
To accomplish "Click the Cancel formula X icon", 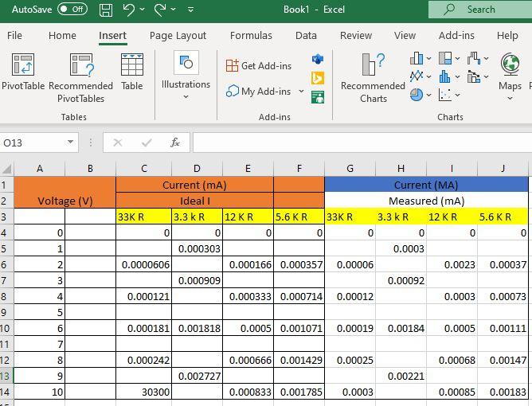I will [118, 142].
